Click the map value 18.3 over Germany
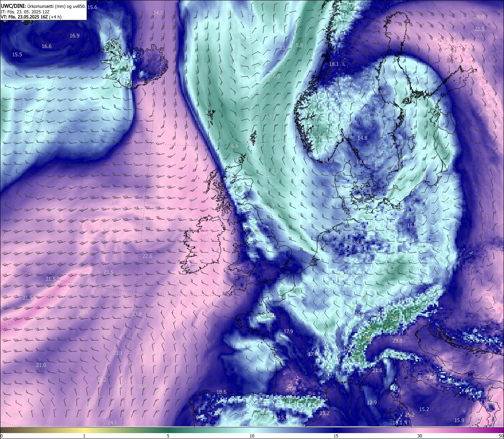504x439 pixels. pyautogui.click(x=358, y=243)
